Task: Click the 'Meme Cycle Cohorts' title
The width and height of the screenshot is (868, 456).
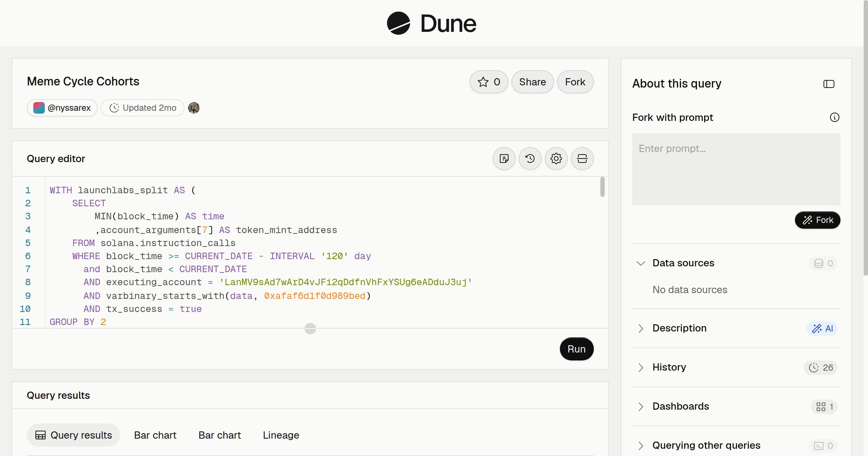Action: (x=83, y=81)
